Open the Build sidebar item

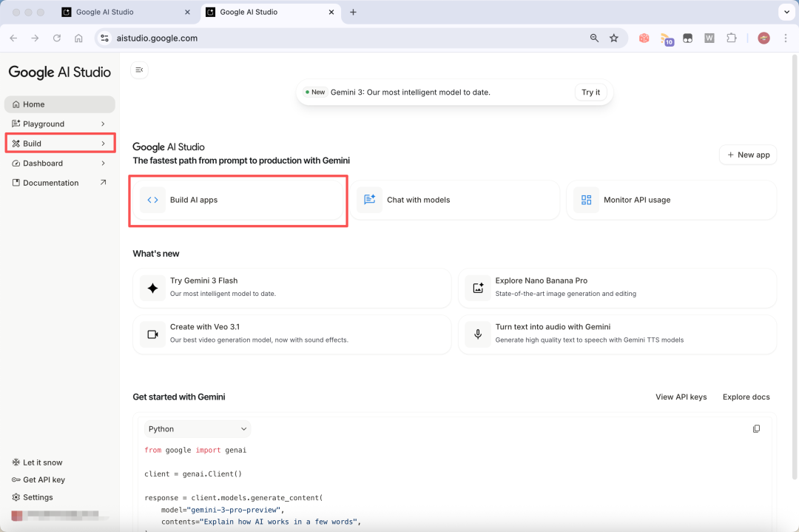pyautogui.click(x=60, y=144)
